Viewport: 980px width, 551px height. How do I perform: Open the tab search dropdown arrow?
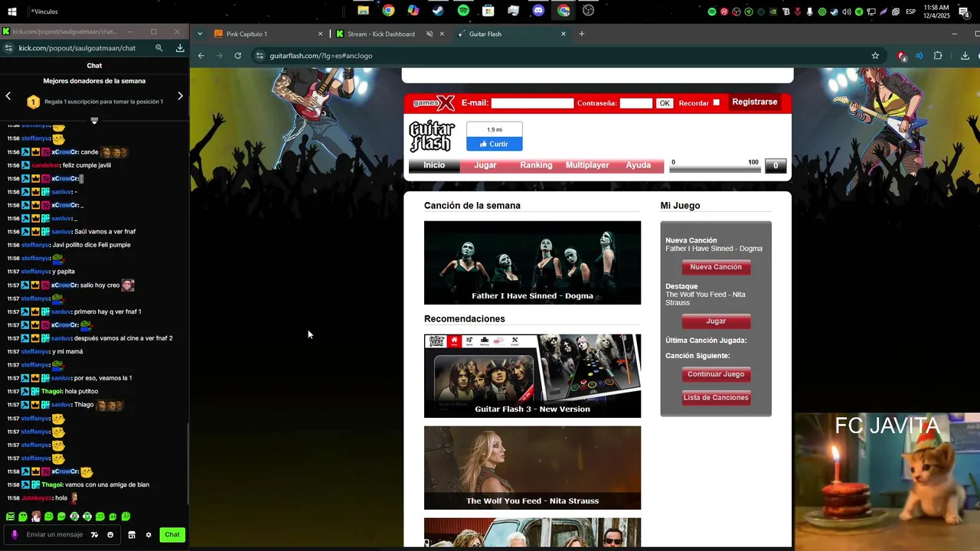pos(200,34)
